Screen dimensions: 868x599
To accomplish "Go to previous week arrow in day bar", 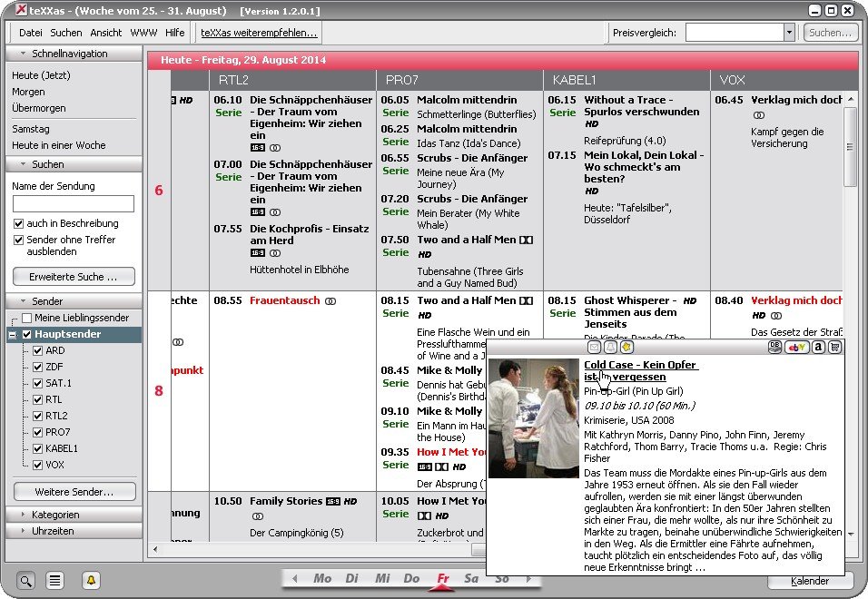I will pos(295,578).
